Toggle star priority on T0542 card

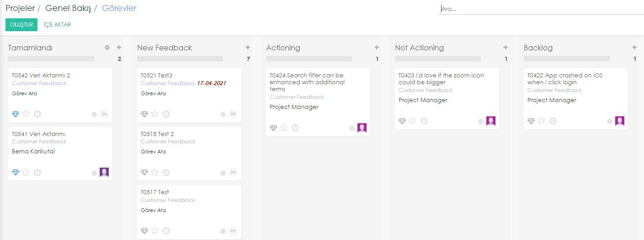(x=26, y=114)
